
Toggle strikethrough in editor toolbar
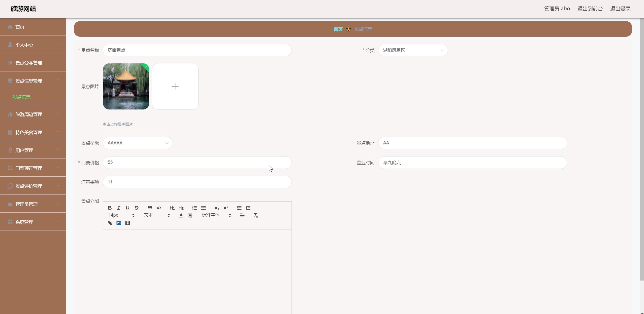pyautogui.click(x=136, y=208)
